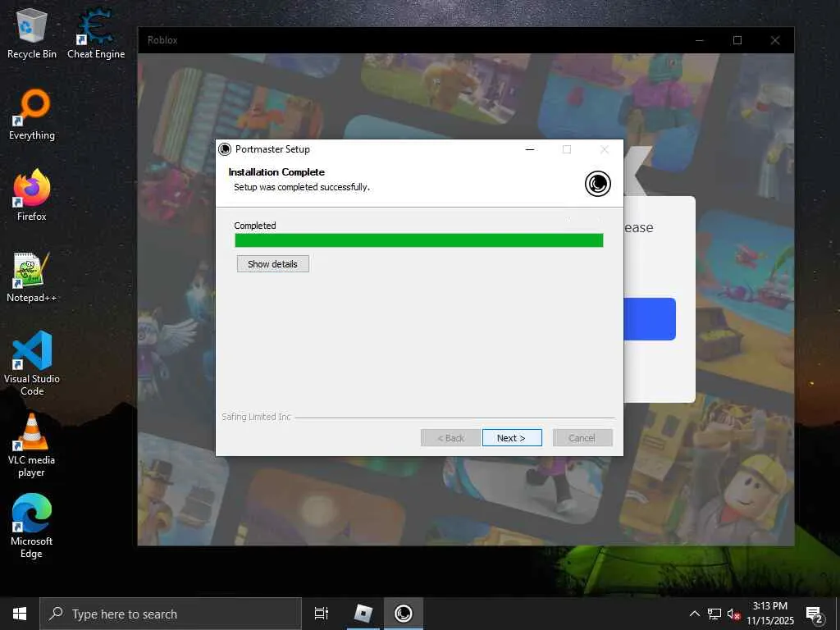Click Show details in Portmaster Setup

pyautogui.click(x=272, y=264)
